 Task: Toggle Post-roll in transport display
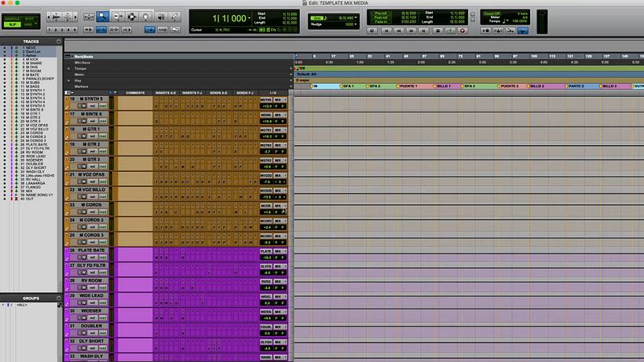coord(381,17)
